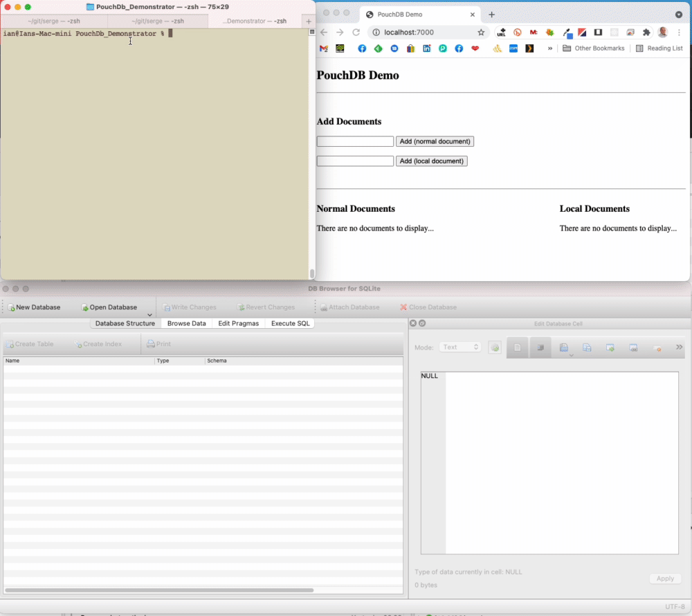Click the Chrome profile avatar
The height and width of the screenshot is (616, 692).
click(662, 33)
